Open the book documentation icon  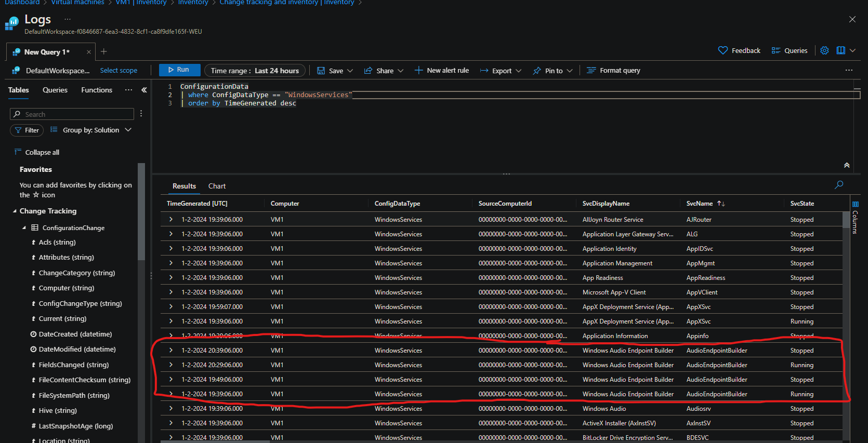tap(840, 50)
